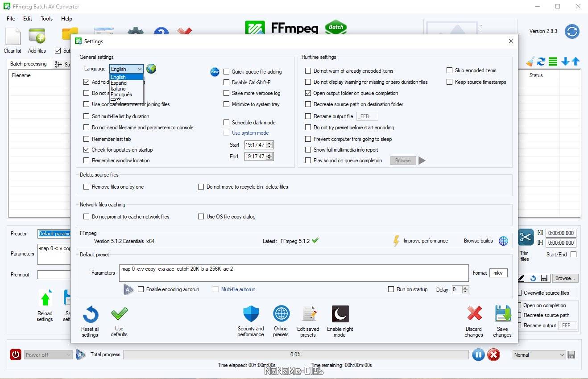Click the Add files icon
Screen dimensions: 588x379
coord(37,37)
